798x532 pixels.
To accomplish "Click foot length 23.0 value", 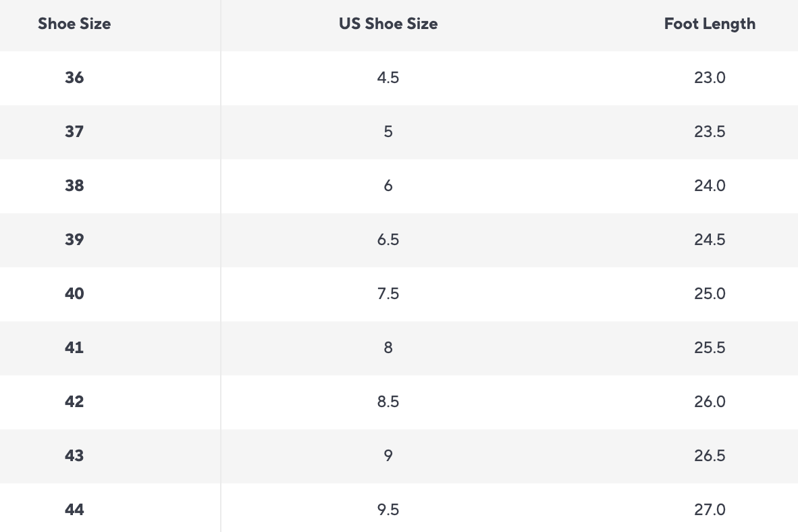I will tap(710, 78).
